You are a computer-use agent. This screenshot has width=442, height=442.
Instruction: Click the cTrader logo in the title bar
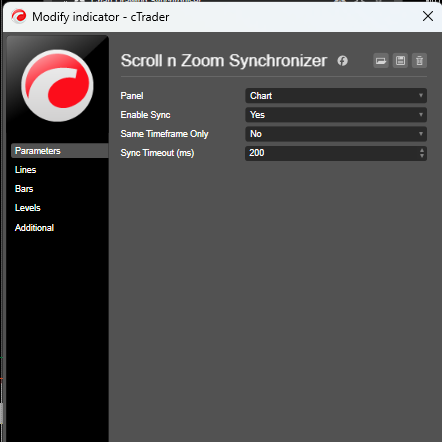click(19, 16)
